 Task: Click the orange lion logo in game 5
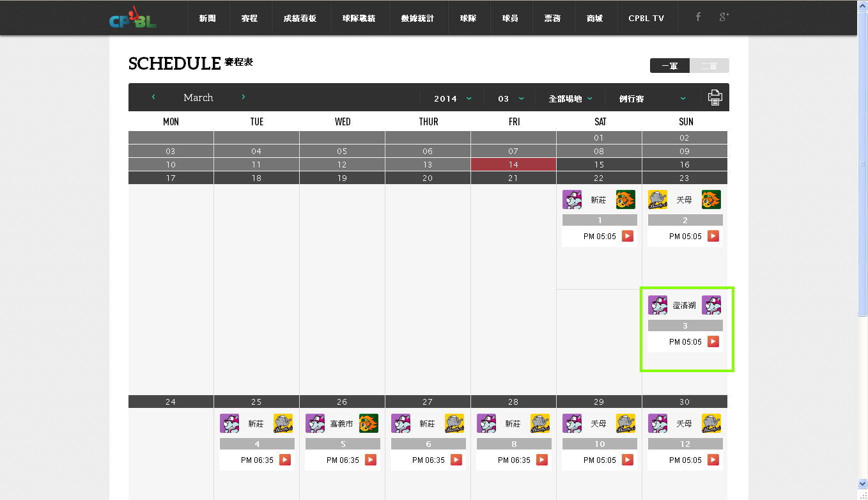pyautogui.click(x=369, y=423)
